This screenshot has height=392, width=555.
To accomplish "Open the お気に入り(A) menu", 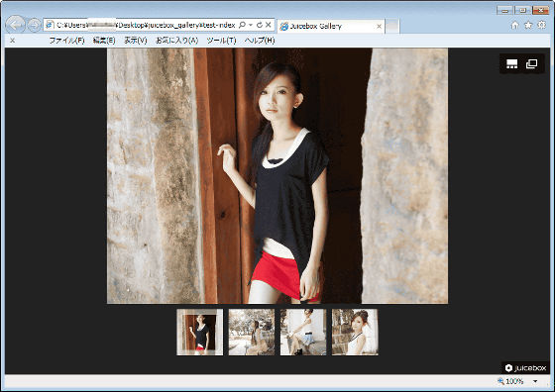I will [177, 41].
